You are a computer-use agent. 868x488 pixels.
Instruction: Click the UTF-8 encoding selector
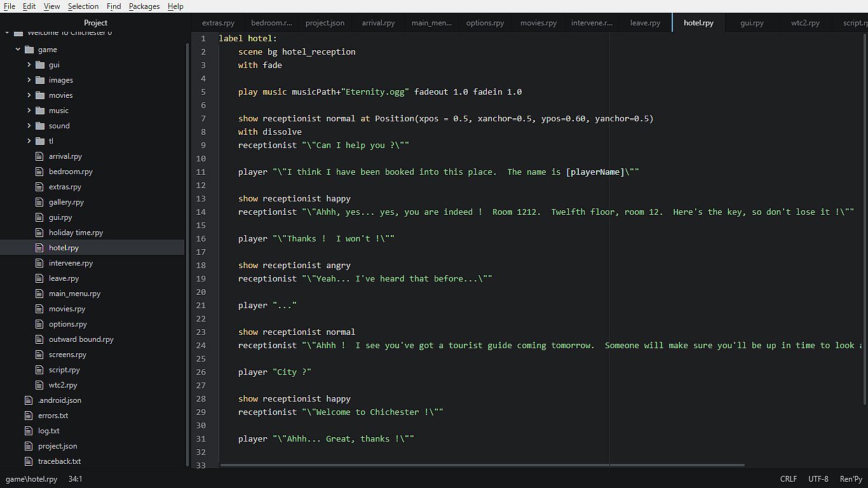(x=818, y=479)
